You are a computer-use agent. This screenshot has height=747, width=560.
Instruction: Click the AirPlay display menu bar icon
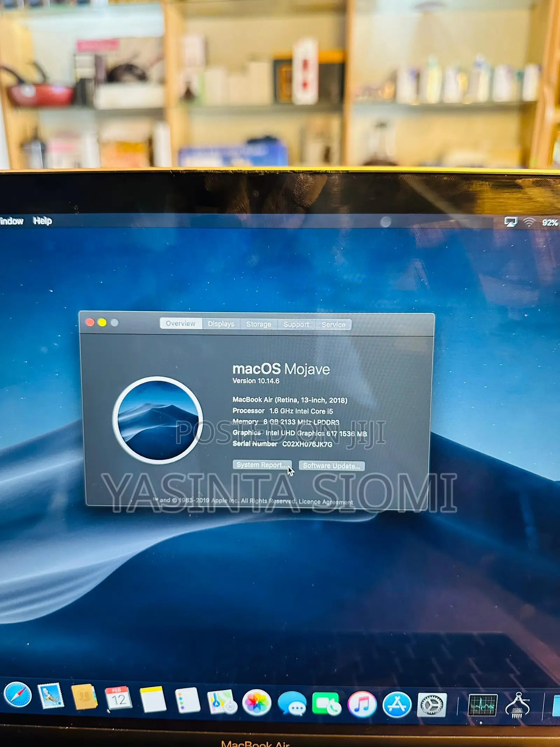click(511, 222)
